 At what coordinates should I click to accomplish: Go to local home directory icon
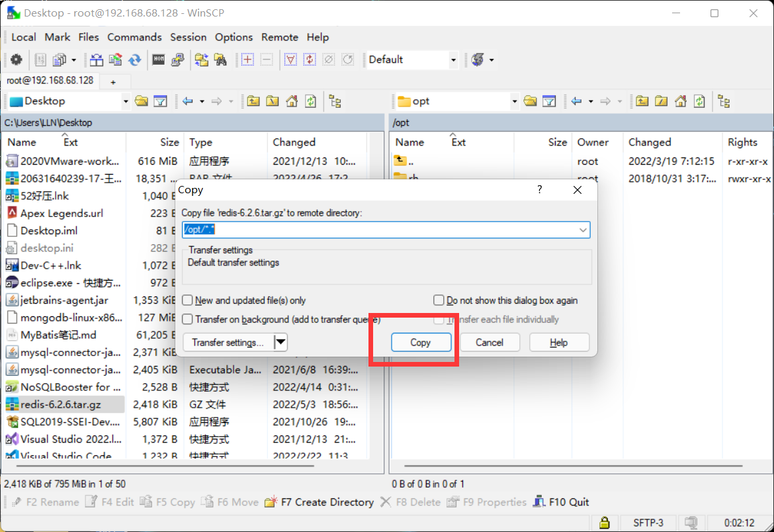click(x=292, y=101)
